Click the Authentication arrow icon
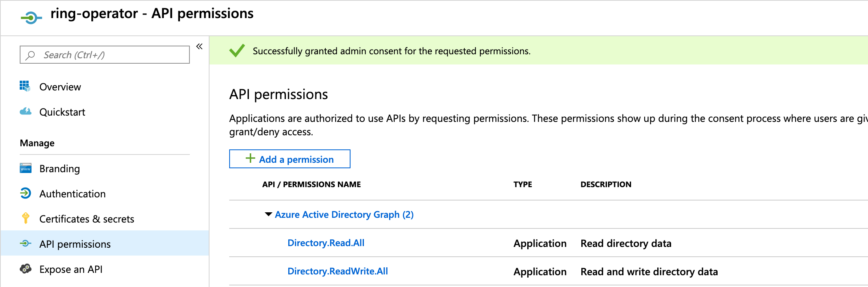 point(26,193)
